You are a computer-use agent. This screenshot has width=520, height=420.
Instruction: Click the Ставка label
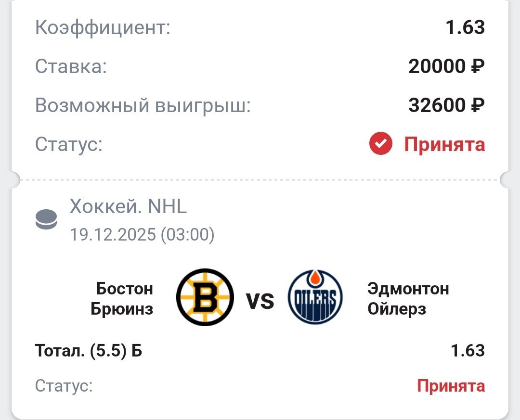[x=71, y=67]
